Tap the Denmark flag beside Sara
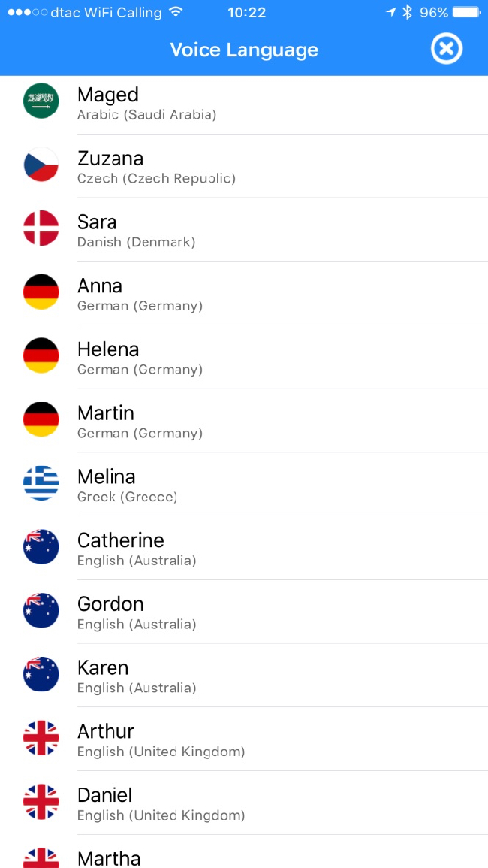Screen dimensions: 488x868 click(x=41, y=228)
